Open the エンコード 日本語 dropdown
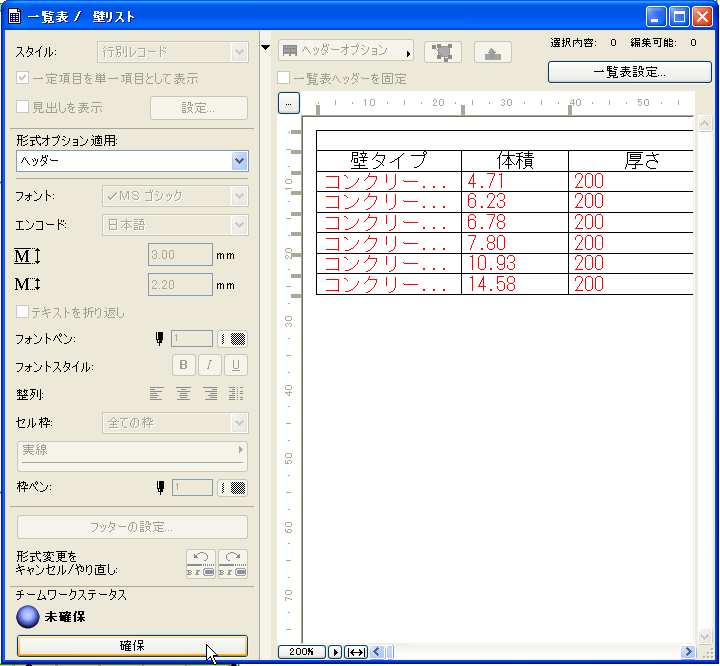The width and height of the screenshot is (720, 666). point(175,225)
